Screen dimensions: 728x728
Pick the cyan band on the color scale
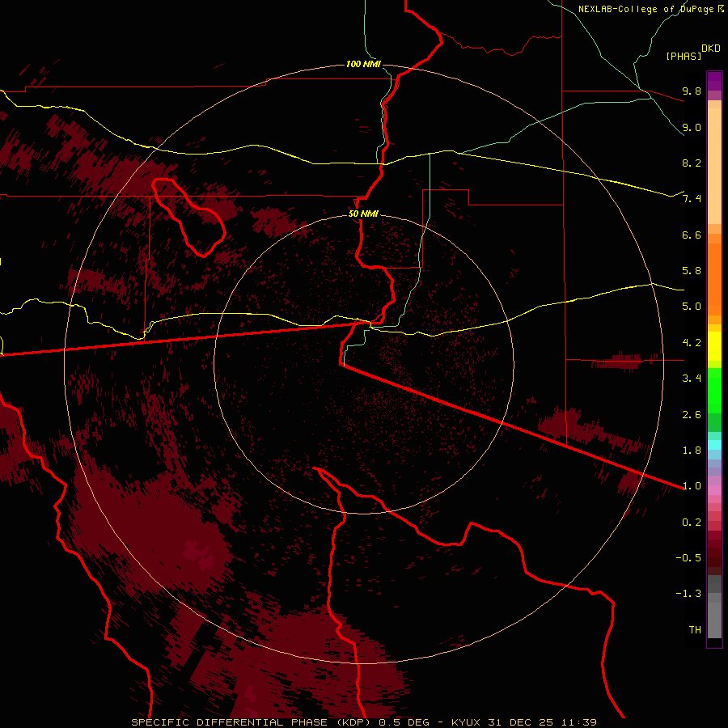[x=714, y=445]
